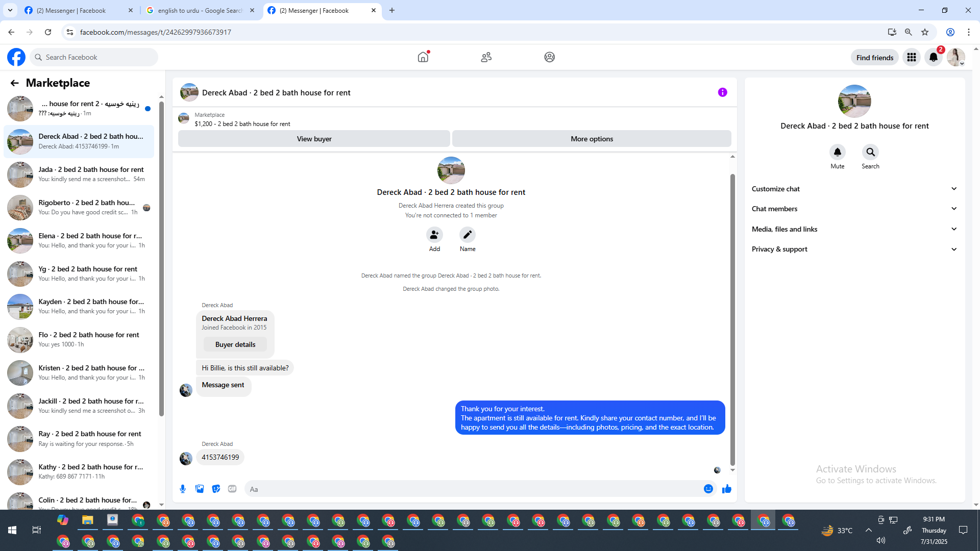The image size is (980, 551).
Task: Mute the conversation with the bell icon
Action: [x=837, y=152]
